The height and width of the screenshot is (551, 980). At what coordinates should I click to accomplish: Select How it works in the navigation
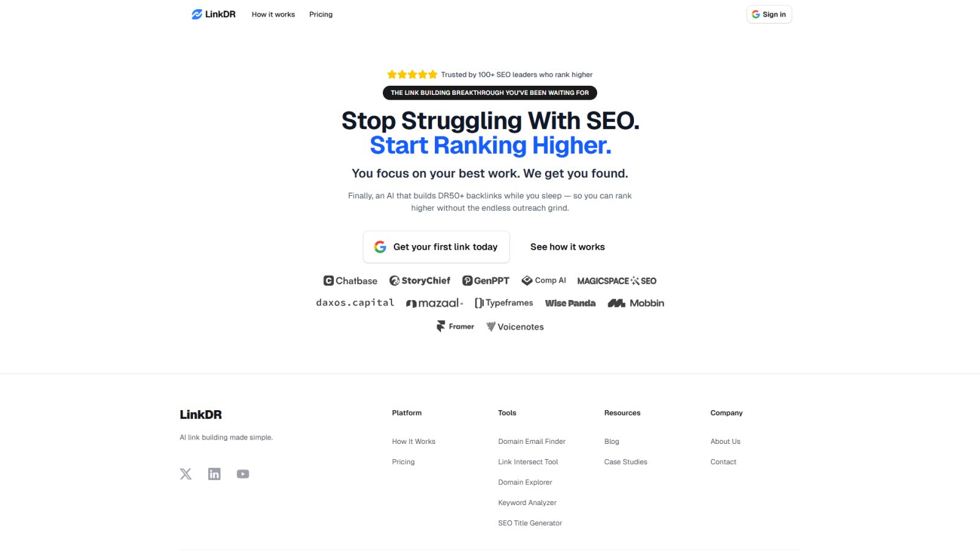pyautogui.click(x=273, y=14)
